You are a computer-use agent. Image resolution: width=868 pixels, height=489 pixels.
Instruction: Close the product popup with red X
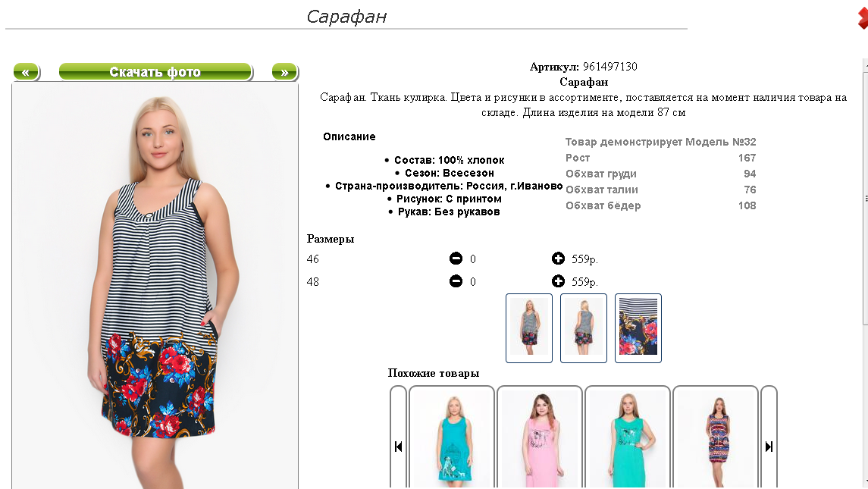click(863, 18)
